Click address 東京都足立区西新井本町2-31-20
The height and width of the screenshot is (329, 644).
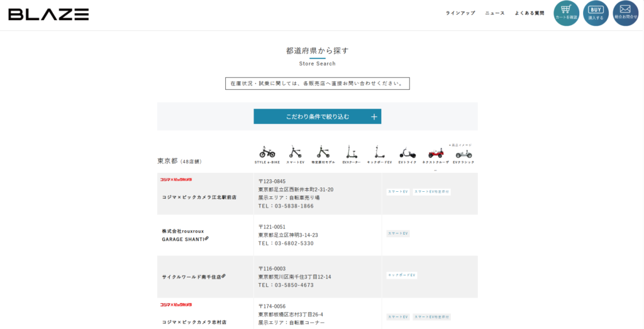(x=296, y=190)
